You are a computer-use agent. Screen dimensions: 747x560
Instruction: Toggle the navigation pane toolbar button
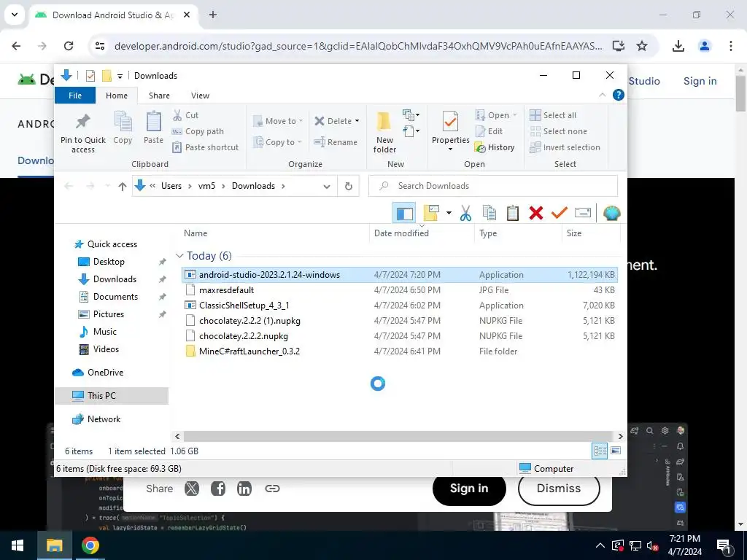pyautogui.click(x=404, y=214)
